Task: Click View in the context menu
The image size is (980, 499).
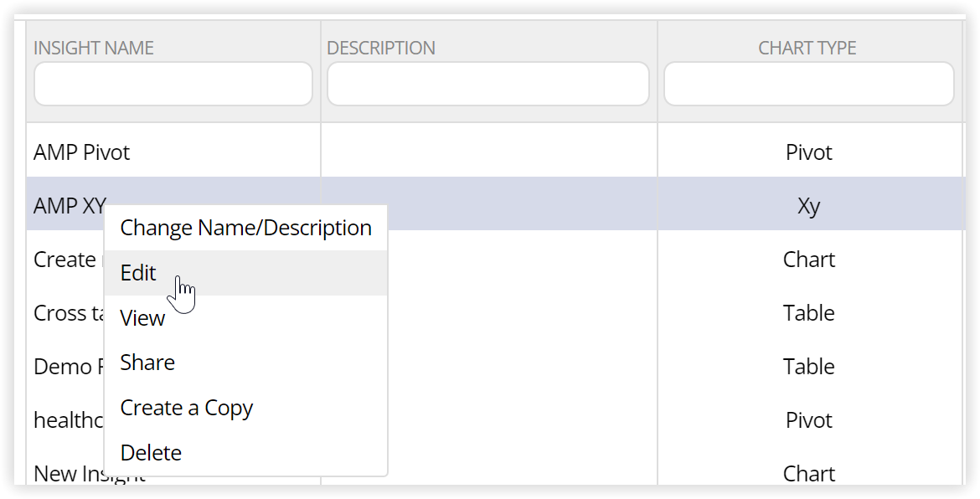Action: point(142,318)
